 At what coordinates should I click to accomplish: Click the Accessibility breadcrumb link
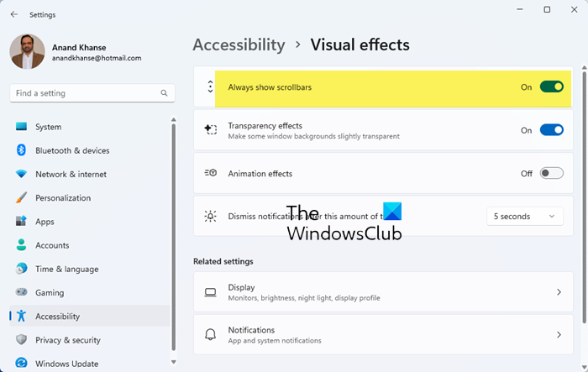[x=239, y=45]
